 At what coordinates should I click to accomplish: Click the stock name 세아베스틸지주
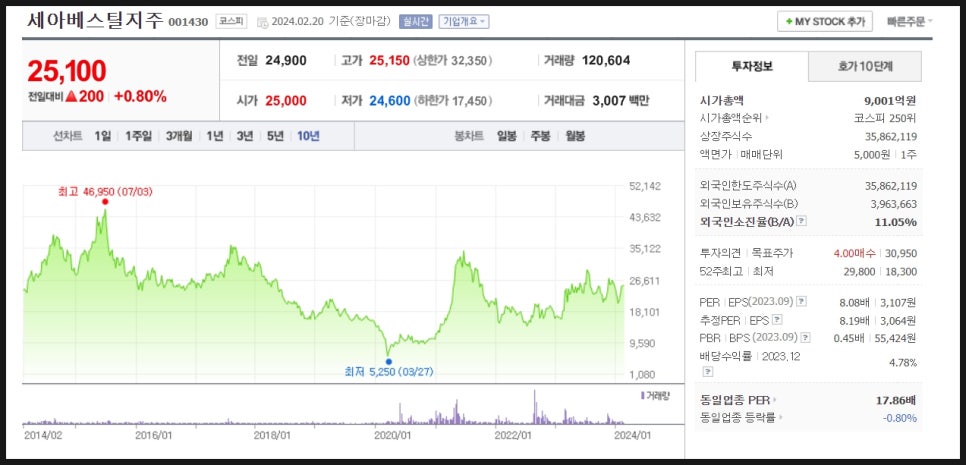click(95, 20)
